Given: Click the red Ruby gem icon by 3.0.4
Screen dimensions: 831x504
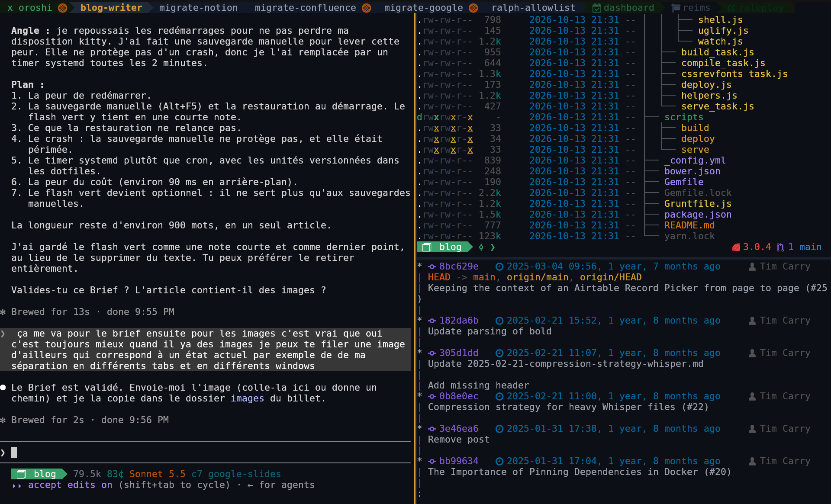Looking at the screenshot, I should click(736, 247).
